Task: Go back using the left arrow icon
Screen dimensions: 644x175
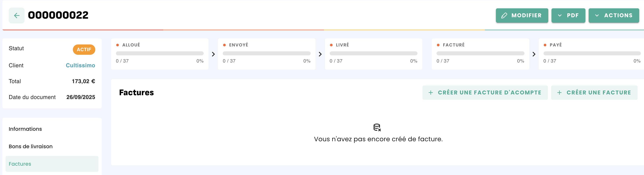Action: tap(16, 15)
